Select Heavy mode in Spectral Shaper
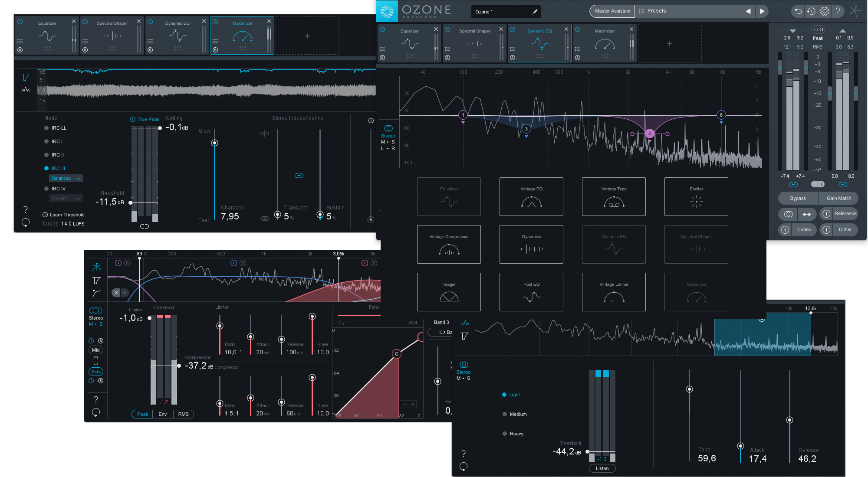Screen dimensions: 868x477 [x=513, y=434]
